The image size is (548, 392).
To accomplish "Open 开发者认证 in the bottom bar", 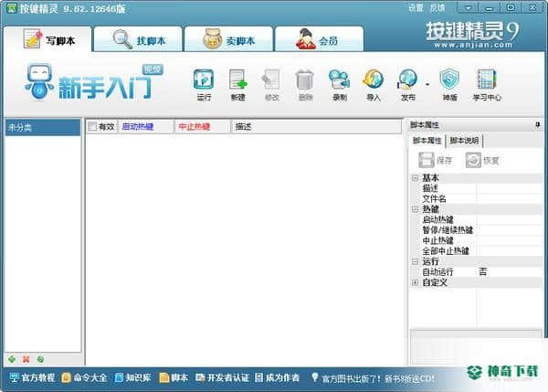I will pos(222,377).
